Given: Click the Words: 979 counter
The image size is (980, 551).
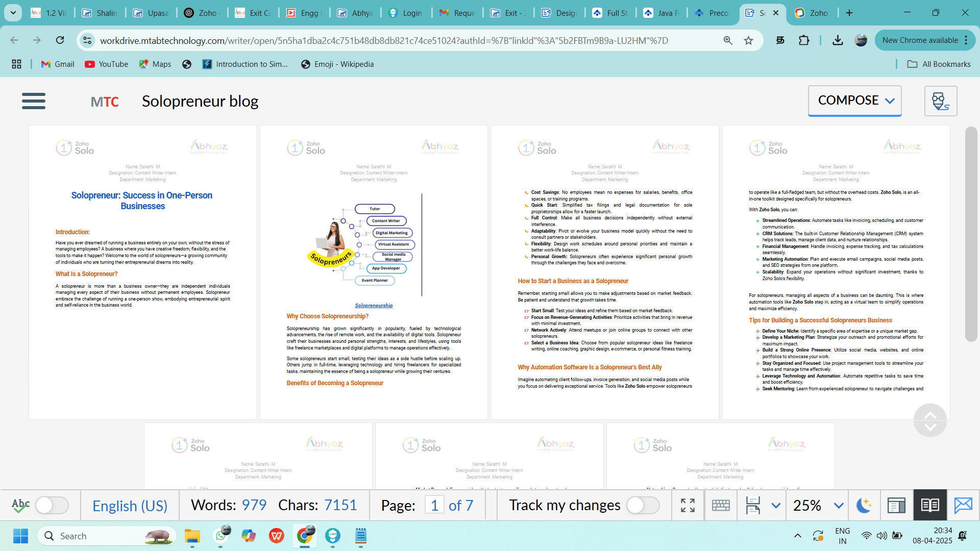Looking at the screenshot, I should pos(228,505).
